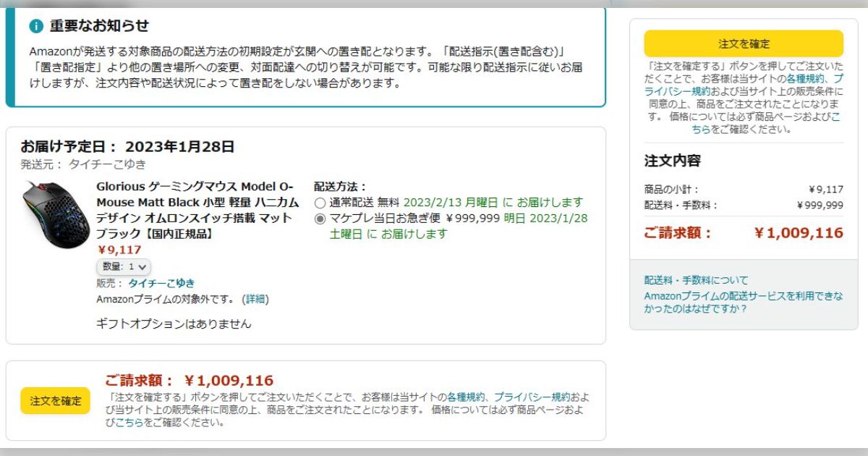Image resolution: width=868 pixels, height=456 pixels.
Task: Open 配送料・手数料について link
Action: [x=697, y=280]
